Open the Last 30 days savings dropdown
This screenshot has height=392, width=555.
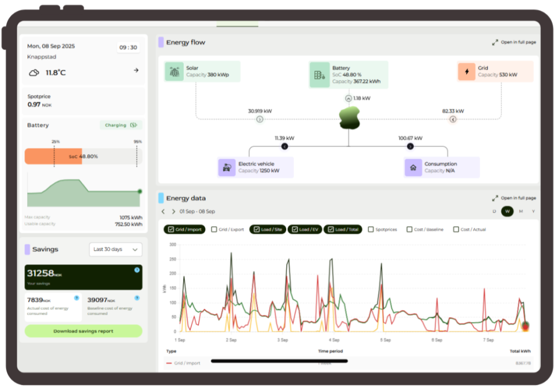pos(115,250)
